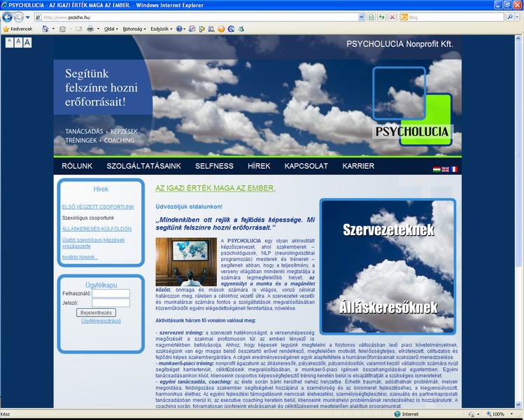524x420 pixels.
Task: Open the KAPCSOLAT navigation item
Action: tap(306, 166)
